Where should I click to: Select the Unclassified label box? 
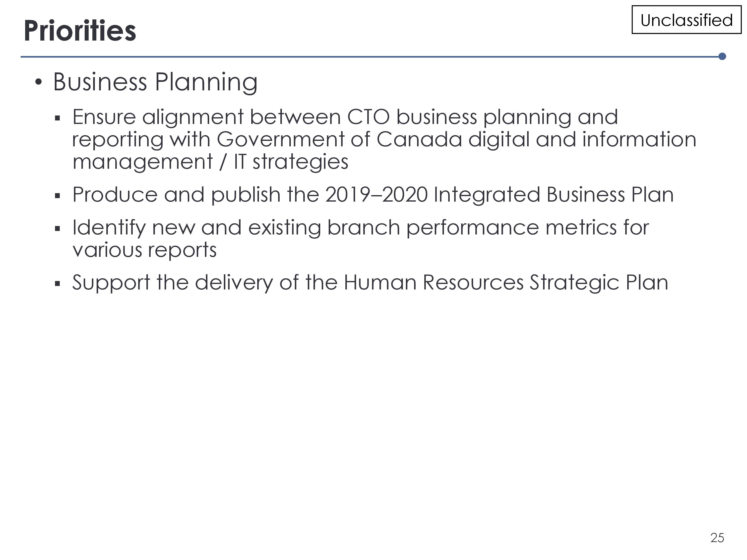tap(686, 20)
